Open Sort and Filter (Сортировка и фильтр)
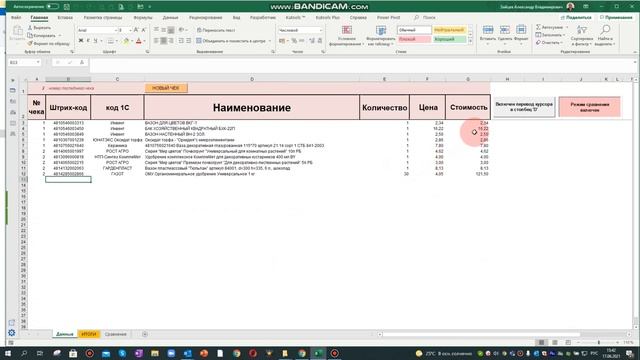This screenshot has height=360, width=640. (582, 35)
